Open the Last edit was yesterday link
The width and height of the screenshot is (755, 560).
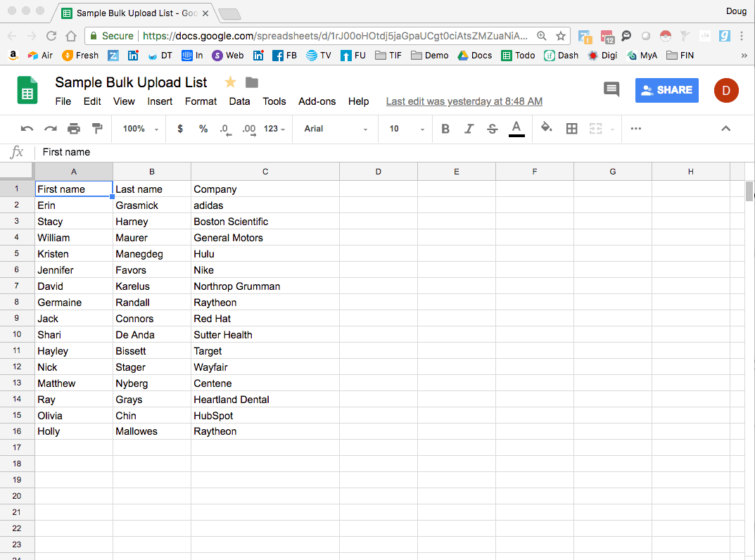[x=464, y=101]
